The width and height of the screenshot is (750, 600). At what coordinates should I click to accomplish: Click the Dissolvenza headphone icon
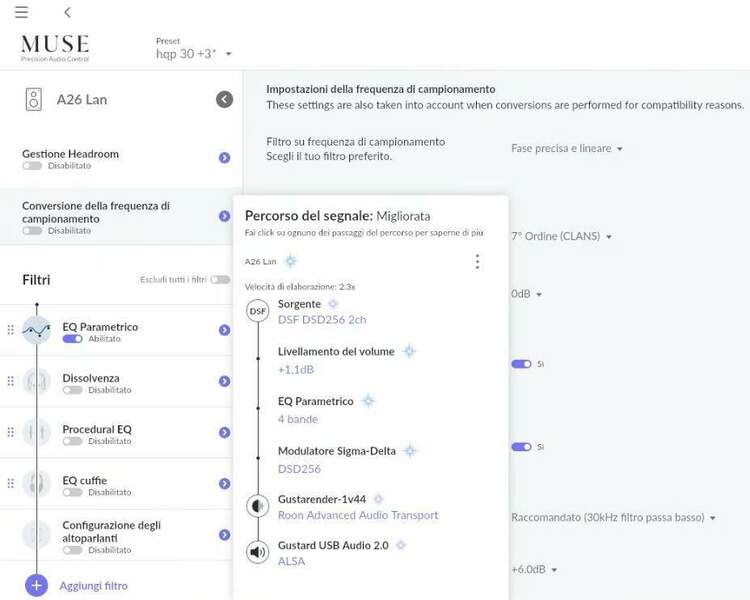(x=37, y=382)
